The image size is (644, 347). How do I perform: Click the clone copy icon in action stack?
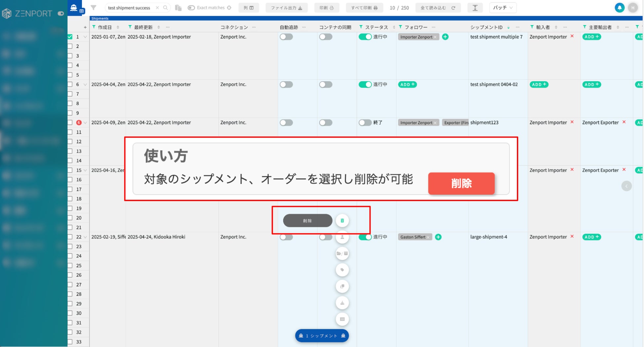[342, 286]
